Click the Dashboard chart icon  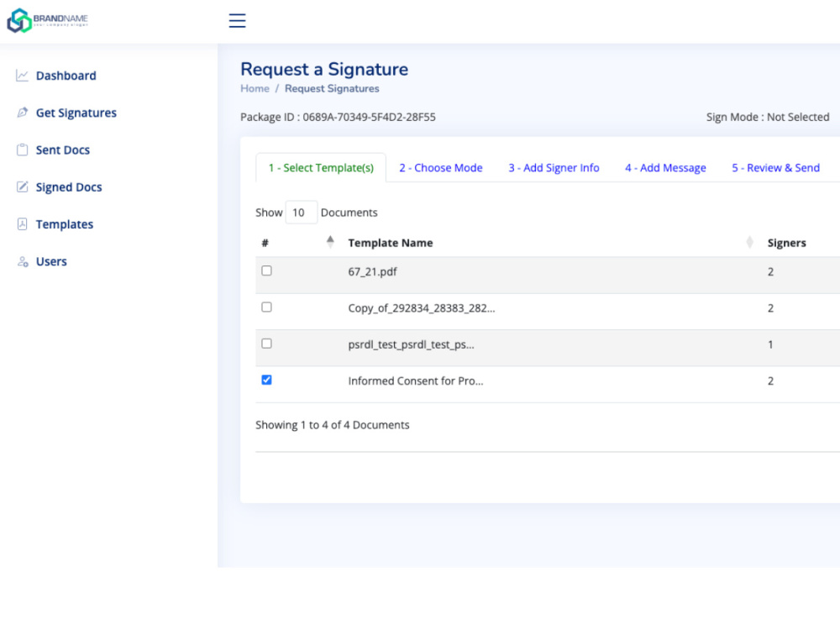pyautogui.click(x=22, y=76)
